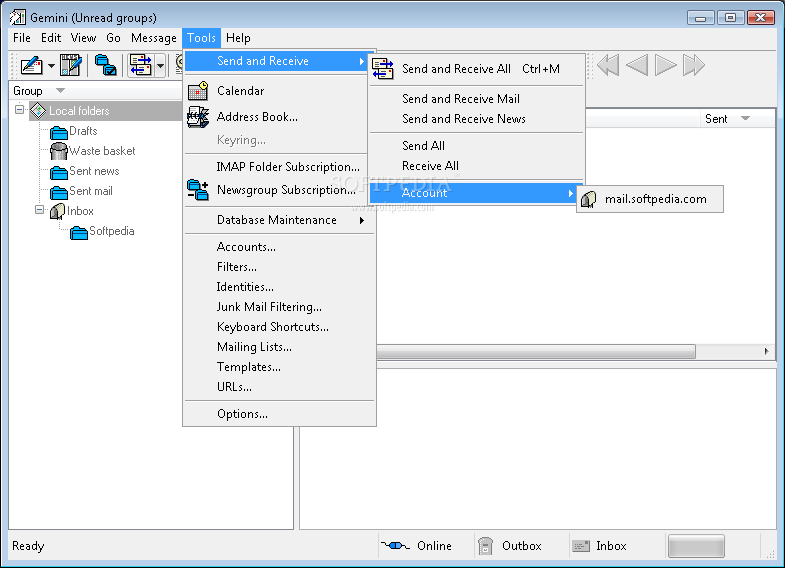Open the Help menu

coord(238,38)
